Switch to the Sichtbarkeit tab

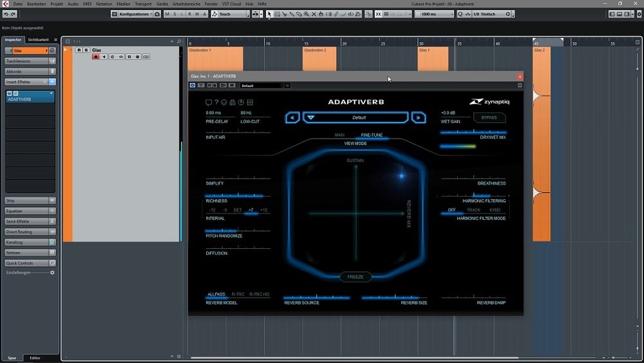pos(38,40)
